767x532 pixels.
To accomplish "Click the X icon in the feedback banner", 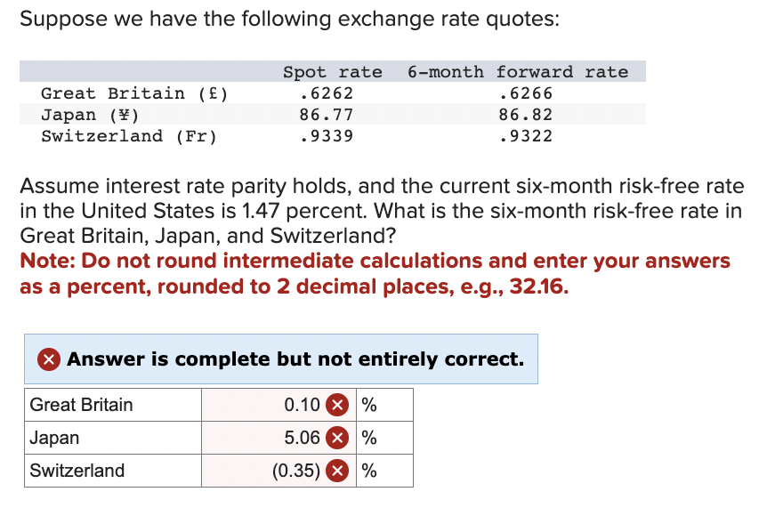I will click(47, 359).
